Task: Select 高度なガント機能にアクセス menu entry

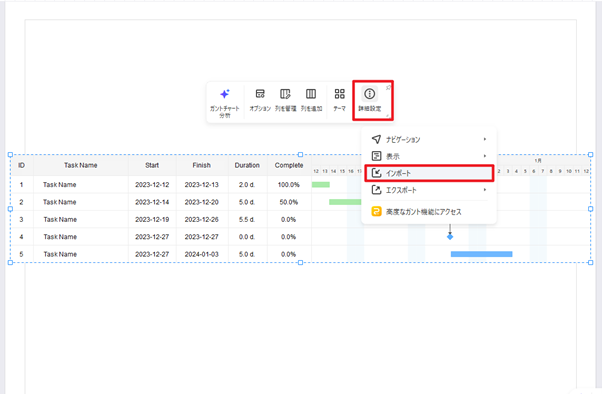Action: (429, 212)
